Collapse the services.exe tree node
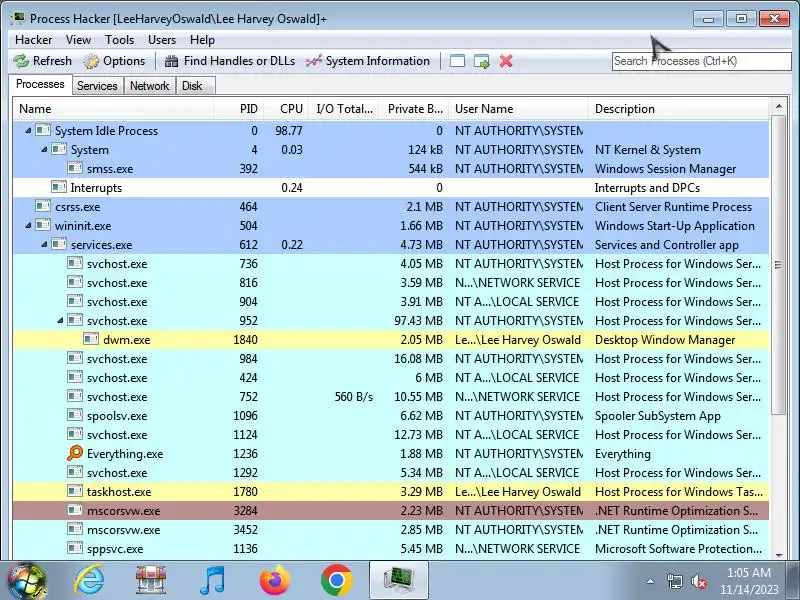800x600 pixels. click(44, 244)
